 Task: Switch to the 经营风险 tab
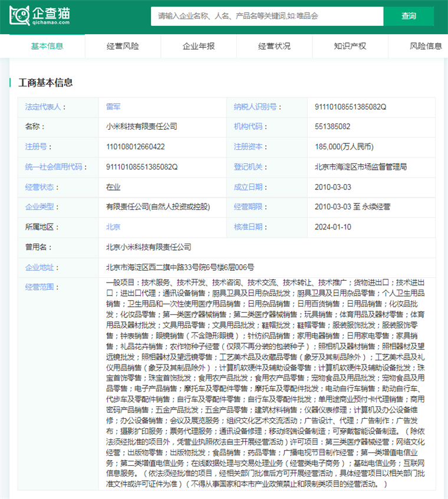[123, 46]
